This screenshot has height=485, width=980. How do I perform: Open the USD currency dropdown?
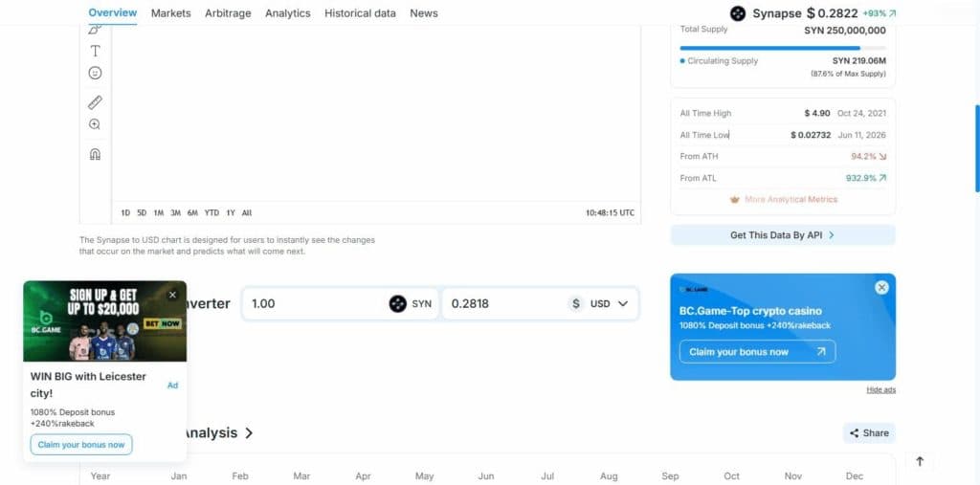(x=609, y=304)
